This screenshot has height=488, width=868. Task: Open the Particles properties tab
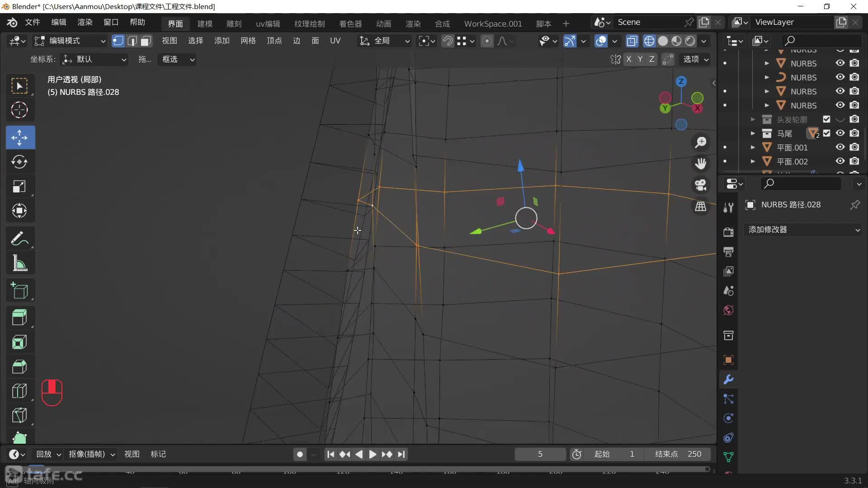point(728,399)
